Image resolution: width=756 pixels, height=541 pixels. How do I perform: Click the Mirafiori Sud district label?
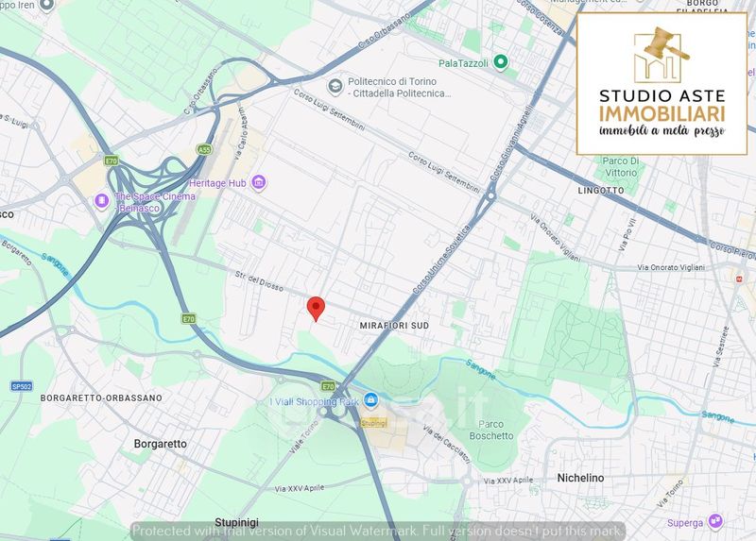[x=394, y=326]
